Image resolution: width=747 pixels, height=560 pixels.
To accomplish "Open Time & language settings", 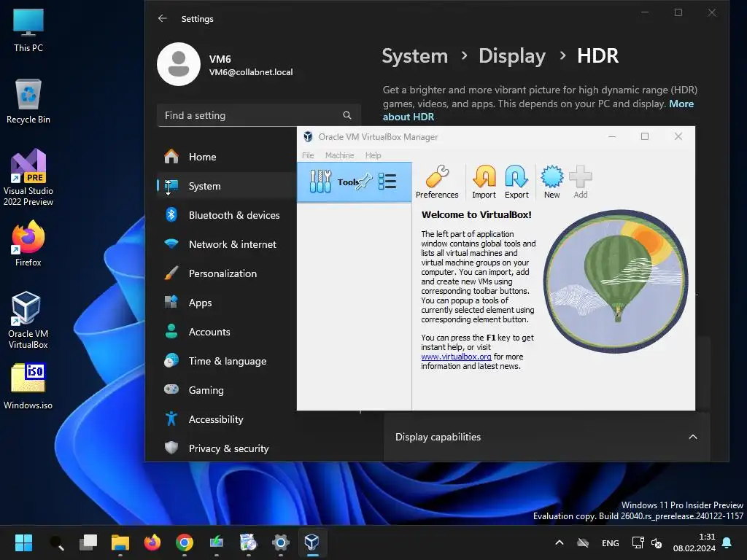I will tap(226, 361).
